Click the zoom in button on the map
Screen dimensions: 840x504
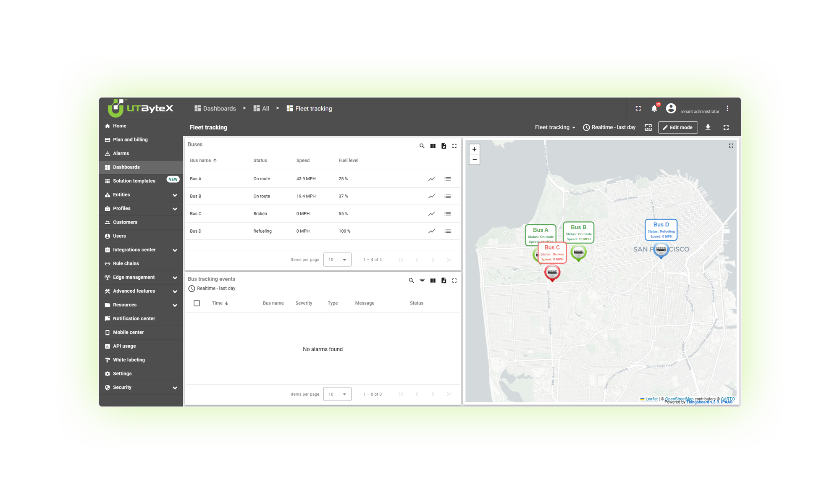pos(474,149)
